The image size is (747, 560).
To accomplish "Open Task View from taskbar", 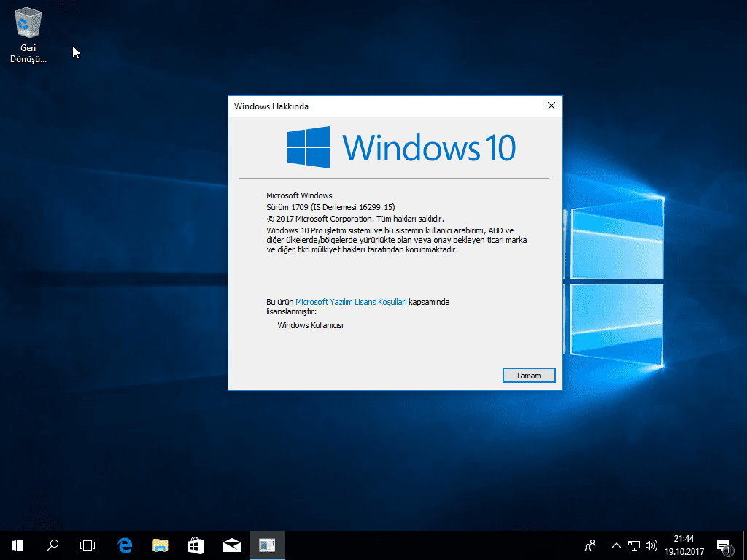I will pos(88,545).
